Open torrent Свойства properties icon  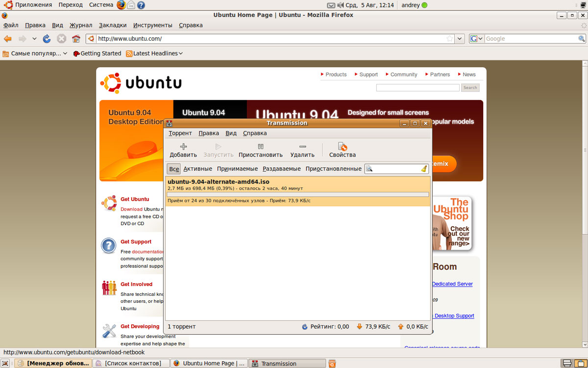click(x=343, y=146)
